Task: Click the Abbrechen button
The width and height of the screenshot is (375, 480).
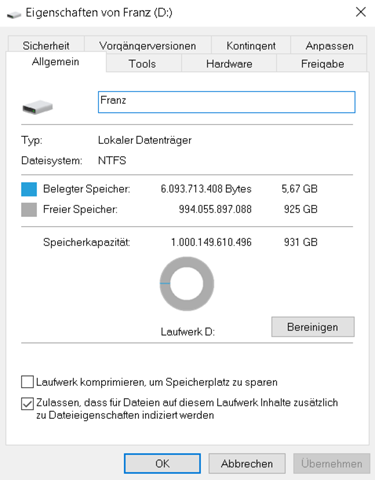Action: pos(247,463)
